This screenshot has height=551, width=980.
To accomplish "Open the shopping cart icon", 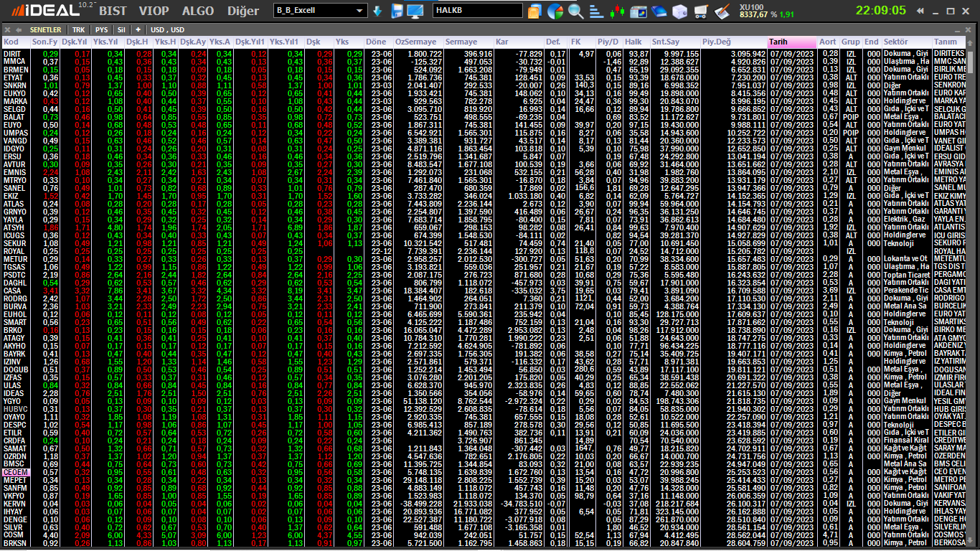I will [700, 11].
